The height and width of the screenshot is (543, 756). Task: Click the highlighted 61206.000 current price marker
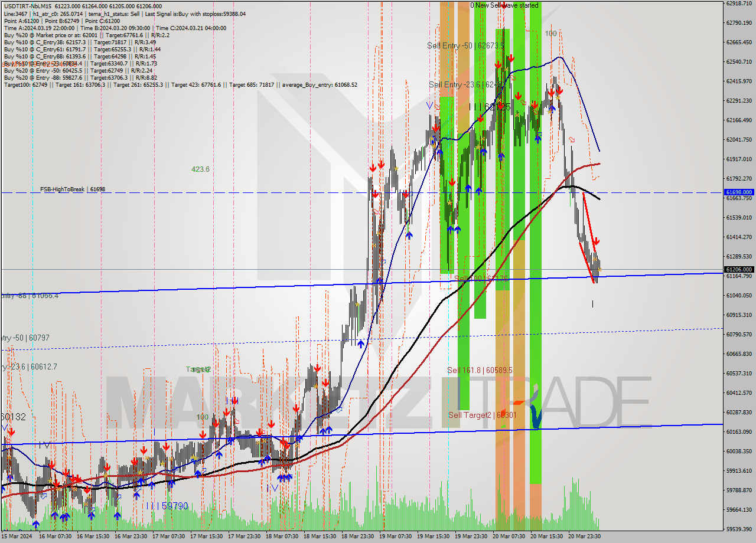pyautogui.click(x=738, y=269)
